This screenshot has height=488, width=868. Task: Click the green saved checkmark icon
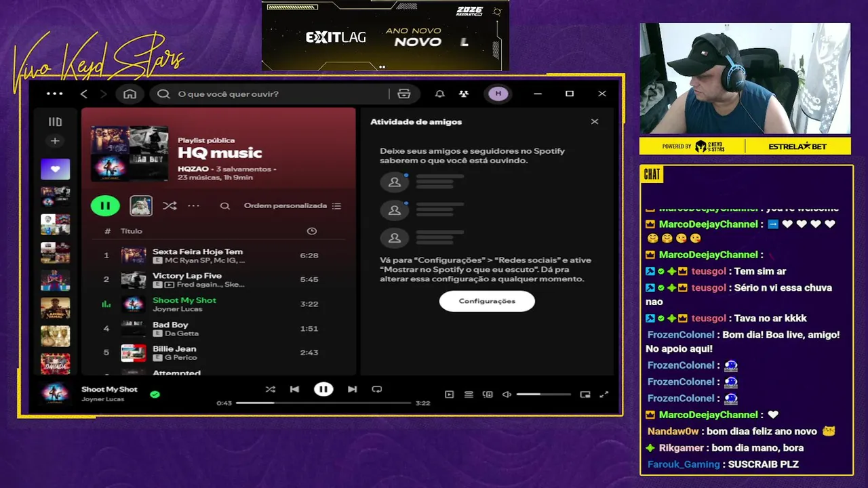pyautogui.click(x=155, y=394)
